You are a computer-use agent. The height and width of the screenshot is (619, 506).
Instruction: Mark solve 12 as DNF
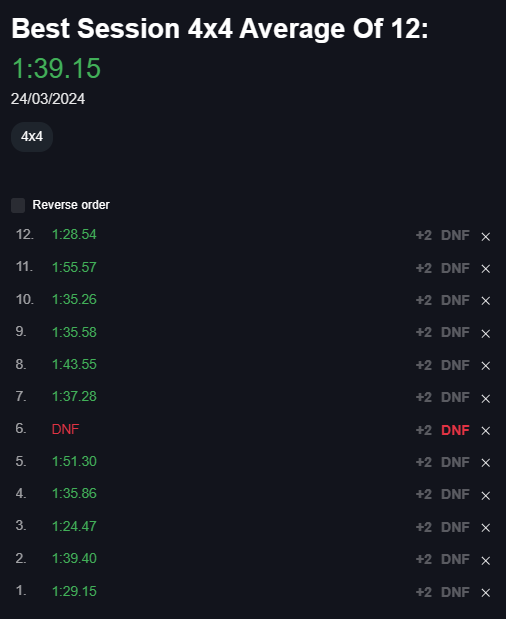click(x=455, y=235)
